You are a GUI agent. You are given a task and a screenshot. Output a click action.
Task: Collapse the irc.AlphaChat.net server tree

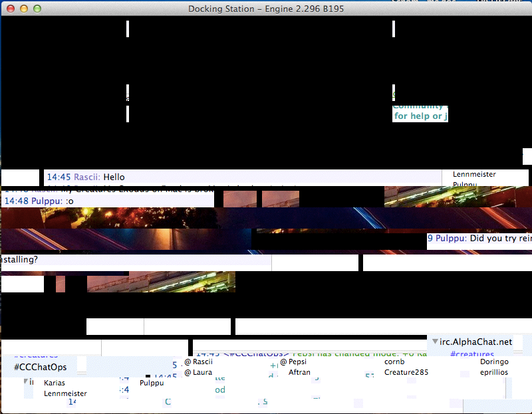[x=435, y=342]
